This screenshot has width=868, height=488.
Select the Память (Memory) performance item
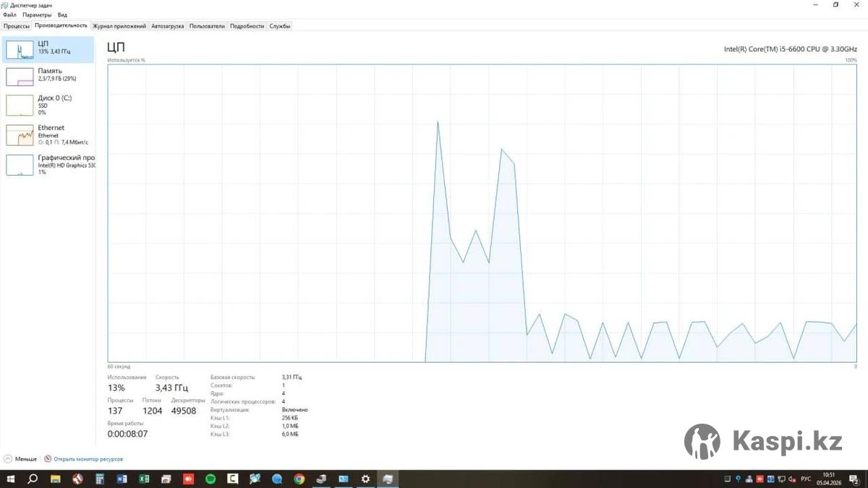[48, 75]
